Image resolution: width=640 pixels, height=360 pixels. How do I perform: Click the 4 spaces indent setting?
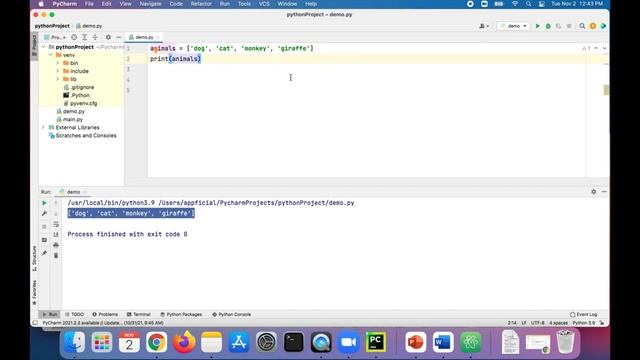click(x=558, y=323)
